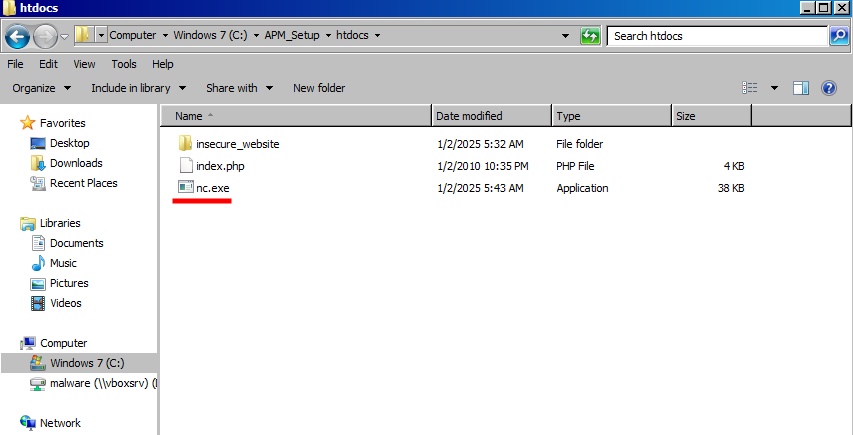This screenshot has height=435, width=853.
Task: Open the View menu
Action: (x=84, y=64)
